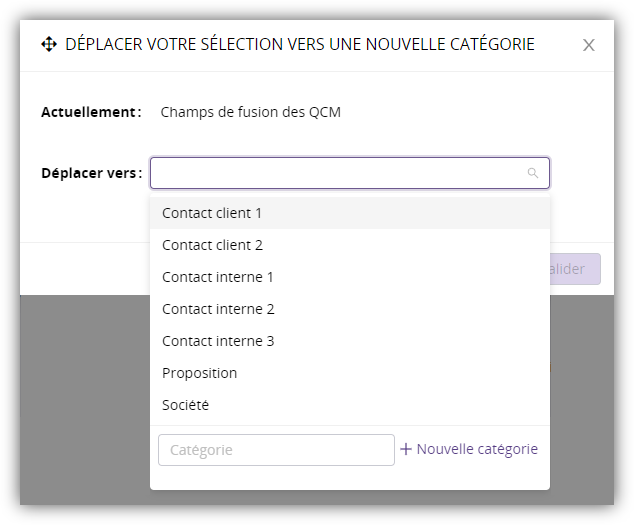Image resolution: width=639 pixels, height=526 pixels.
Task: Choose Contact client 2 from list
Action: pyautogui.click(x=212, y=245)
